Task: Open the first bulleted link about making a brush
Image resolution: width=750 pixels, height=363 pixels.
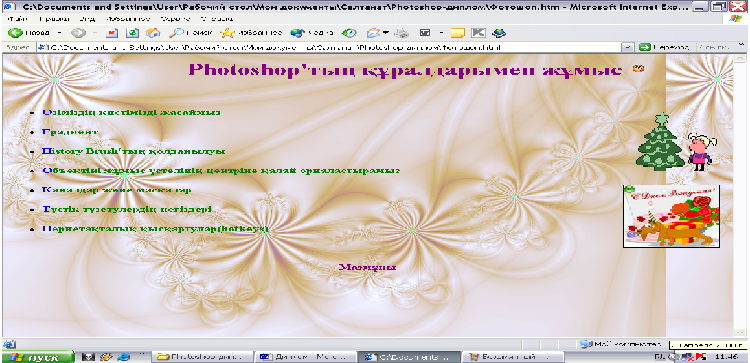Action: coord(132,112)
